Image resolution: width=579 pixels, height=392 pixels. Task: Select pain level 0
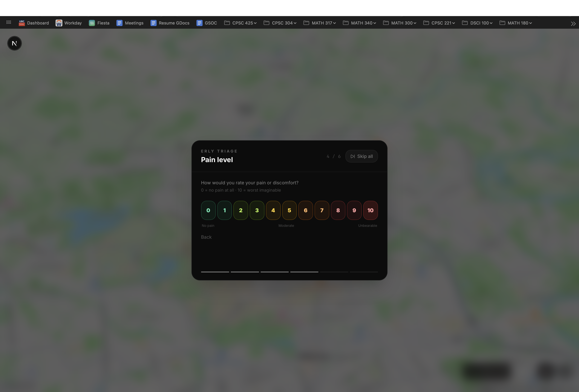[208, 210]
